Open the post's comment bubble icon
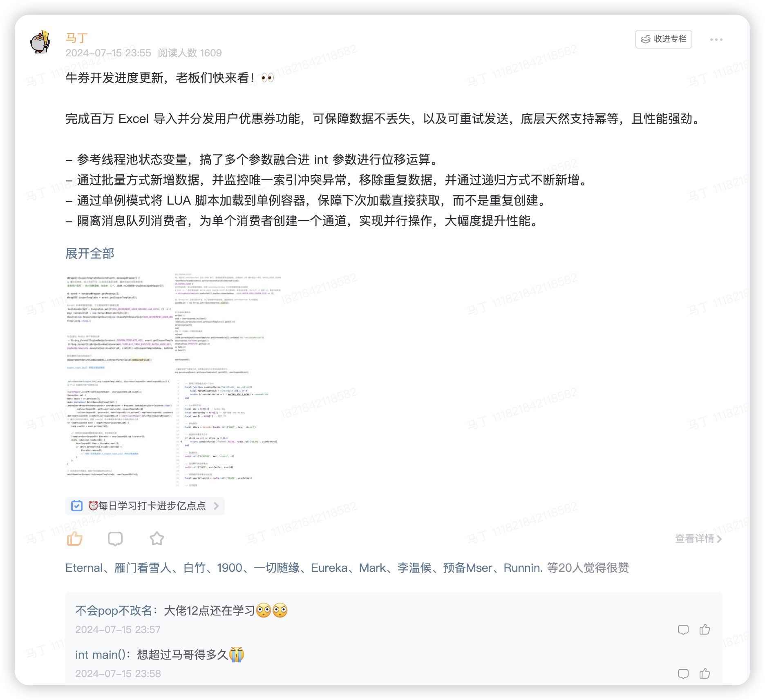 click(x=115, y=539)
